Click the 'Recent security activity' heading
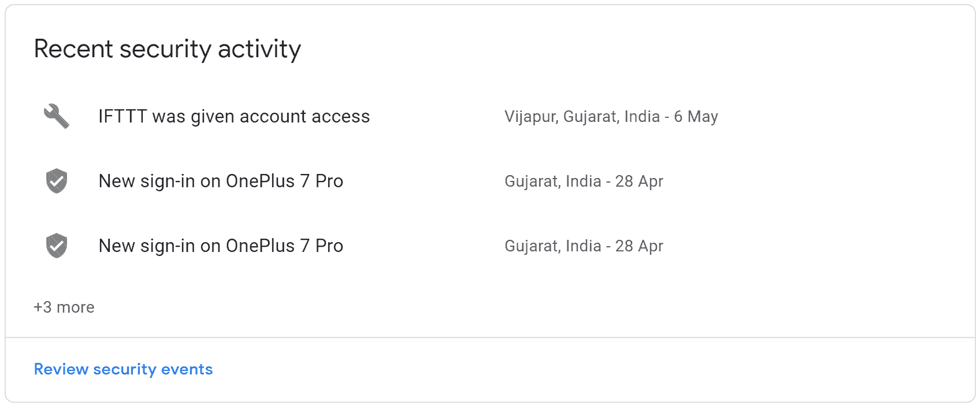The height and width of the screenshot is (408, 980). pyautogui.click(x=168, y=49)
